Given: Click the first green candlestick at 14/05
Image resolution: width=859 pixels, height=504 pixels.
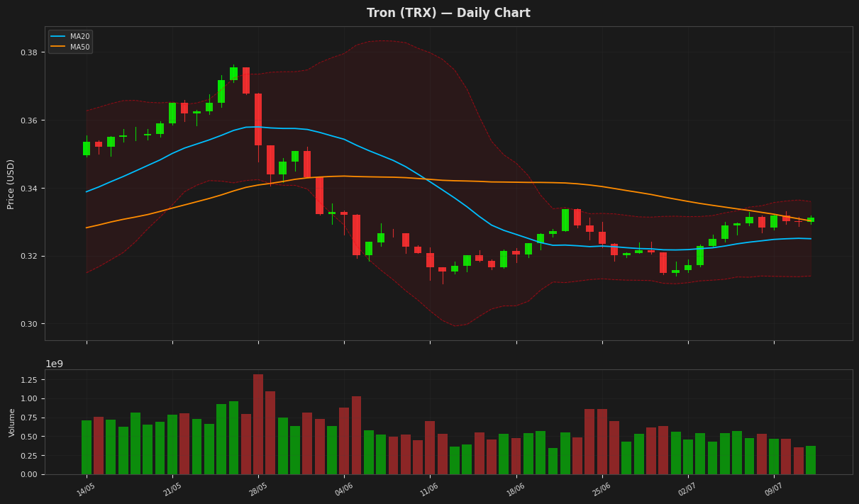Looking at the screenshot, I should coord(87,148).
